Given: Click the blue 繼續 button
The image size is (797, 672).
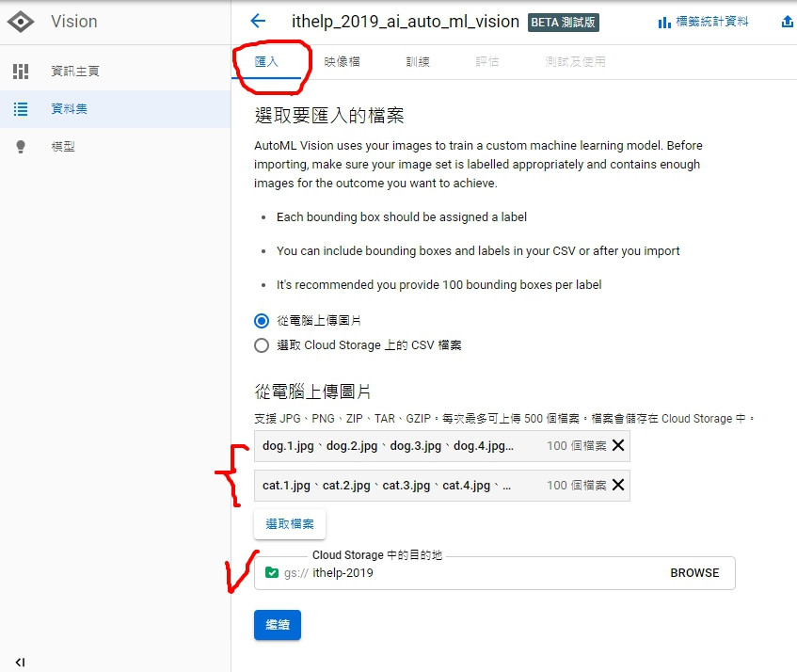Looking at the screenshot, I should coord(278,625).
